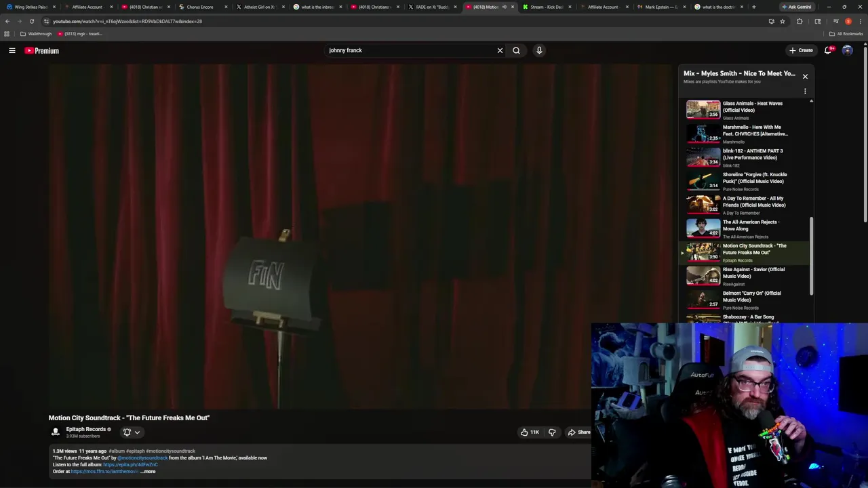Open a new browser tab

click(753, 7)
